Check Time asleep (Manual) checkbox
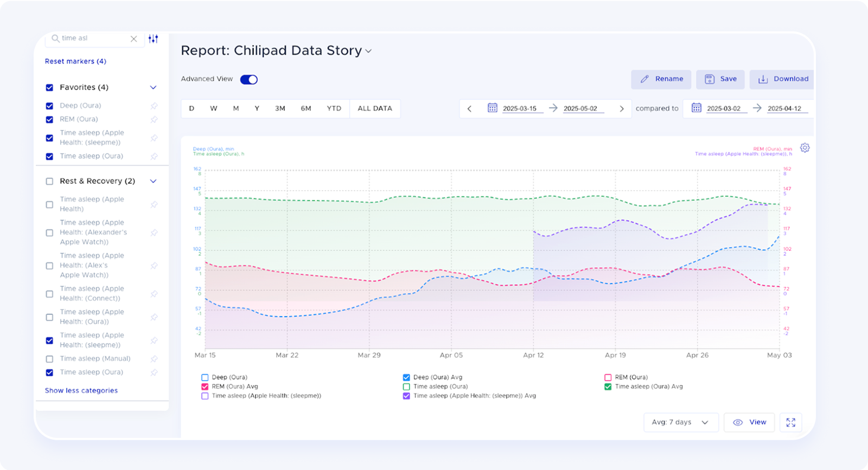The image size is (868, 470). point(49,359)
